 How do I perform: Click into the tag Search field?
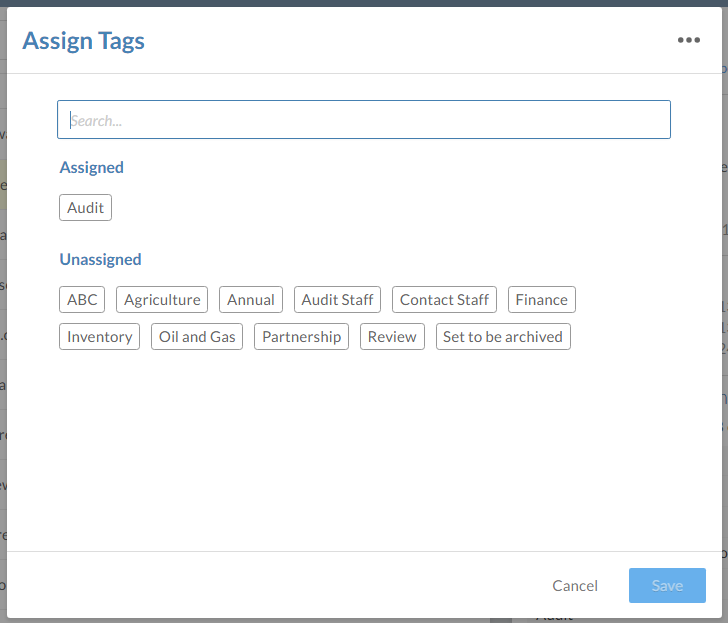click(x=363, y=120)
